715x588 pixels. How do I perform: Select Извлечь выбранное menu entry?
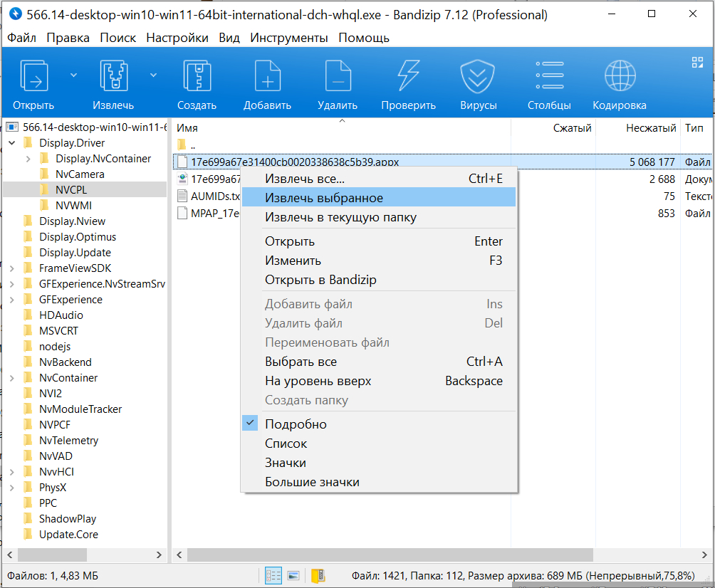tap(378, 198)
